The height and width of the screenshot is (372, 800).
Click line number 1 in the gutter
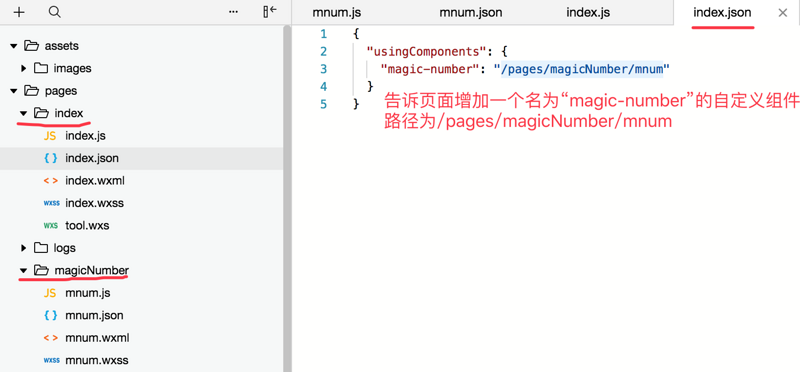[323, 34]
